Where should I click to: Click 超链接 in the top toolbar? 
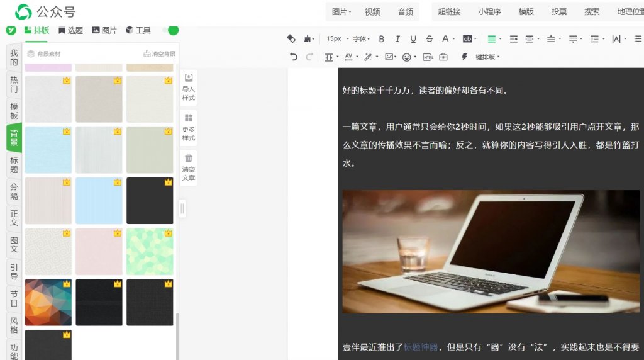[449, 12]
